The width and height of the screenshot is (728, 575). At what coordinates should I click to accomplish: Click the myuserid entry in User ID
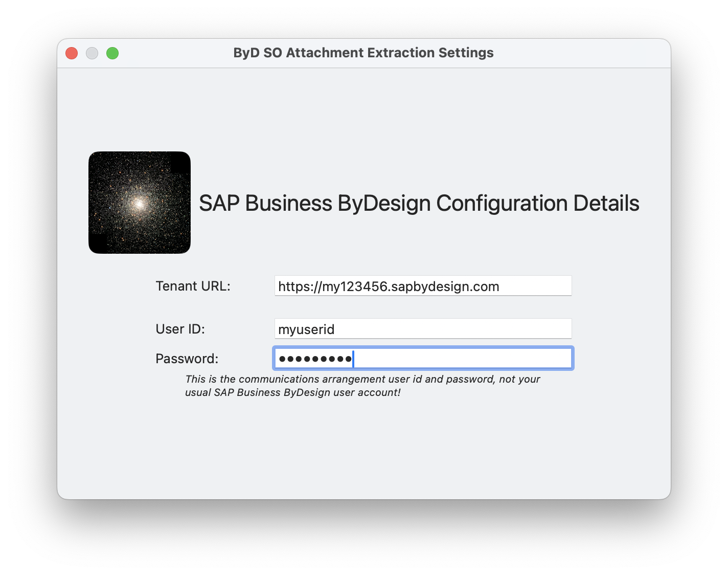[x=306, y=329]
